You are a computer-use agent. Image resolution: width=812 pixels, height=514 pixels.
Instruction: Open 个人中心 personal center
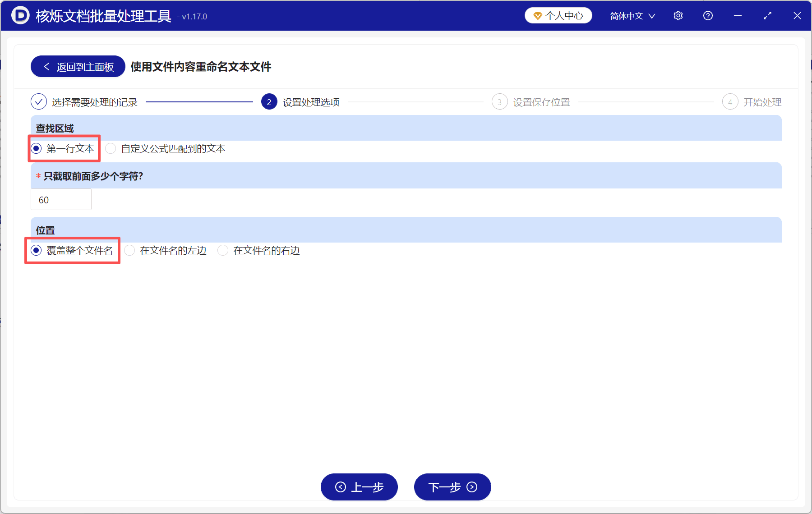coord(558,15)
